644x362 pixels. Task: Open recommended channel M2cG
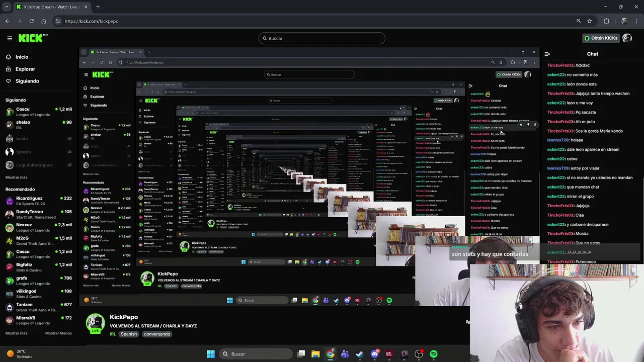39,241
